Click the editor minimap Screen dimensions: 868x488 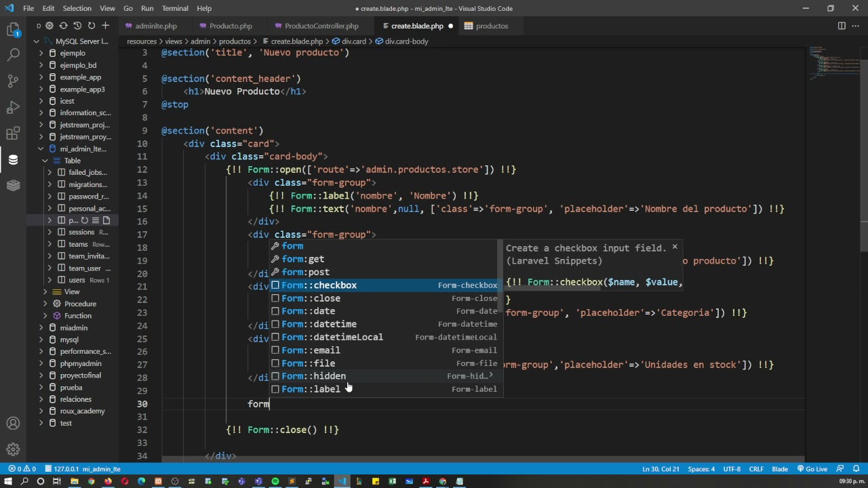point(834,64)
